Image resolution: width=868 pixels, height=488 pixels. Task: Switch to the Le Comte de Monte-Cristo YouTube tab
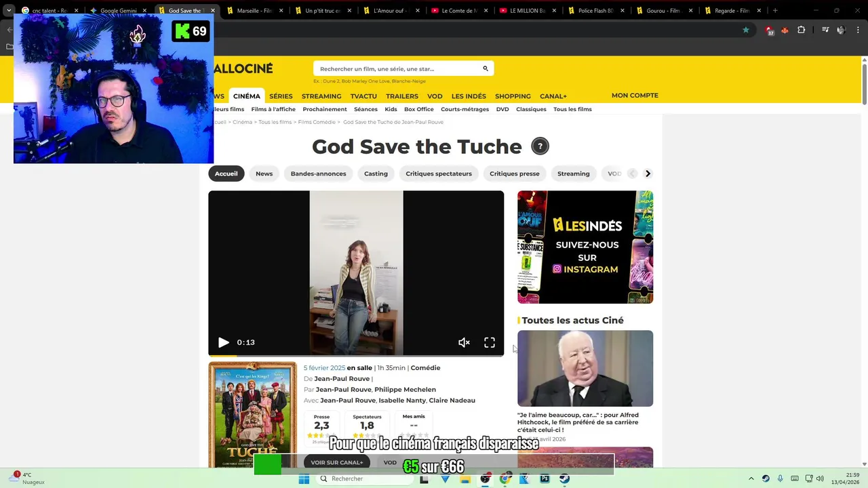[x=458, y=11]
